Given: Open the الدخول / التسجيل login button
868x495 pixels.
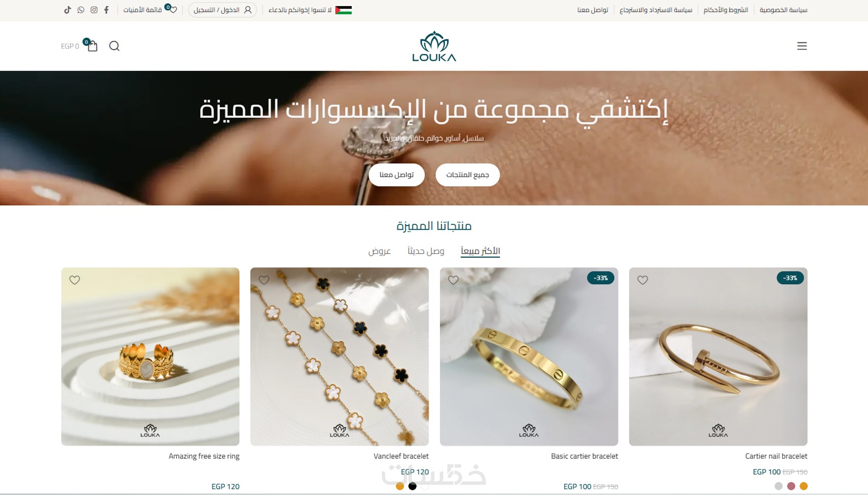Looking at the screenshot, I should pyautogui.click(x=222, y=10).
